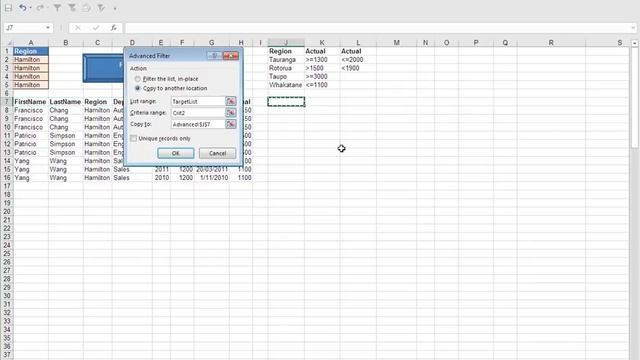Click cell A1 containing 'Region'
Screen dimensions: 640x360
pyautogui.click(x=31, y=51)
